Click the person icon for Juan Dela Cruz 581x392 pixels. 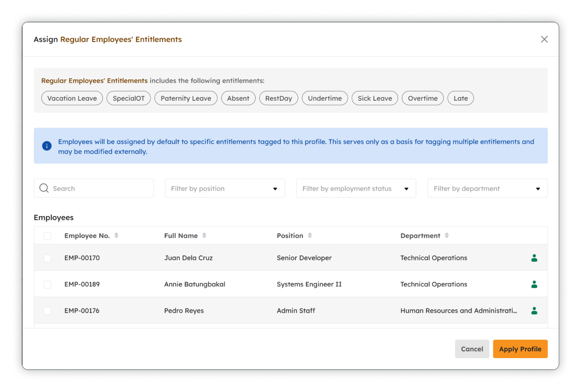coord(534,258)
